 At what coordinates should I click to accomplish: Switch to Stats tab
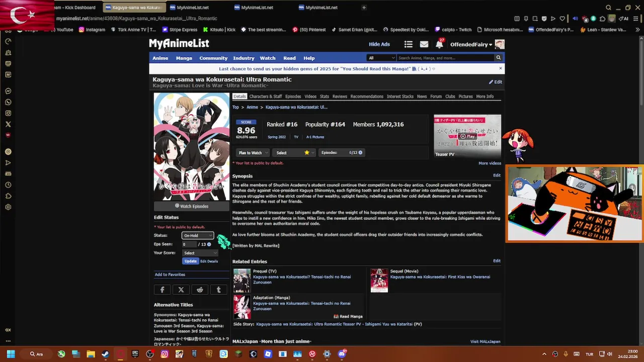[x=325, y=97]
